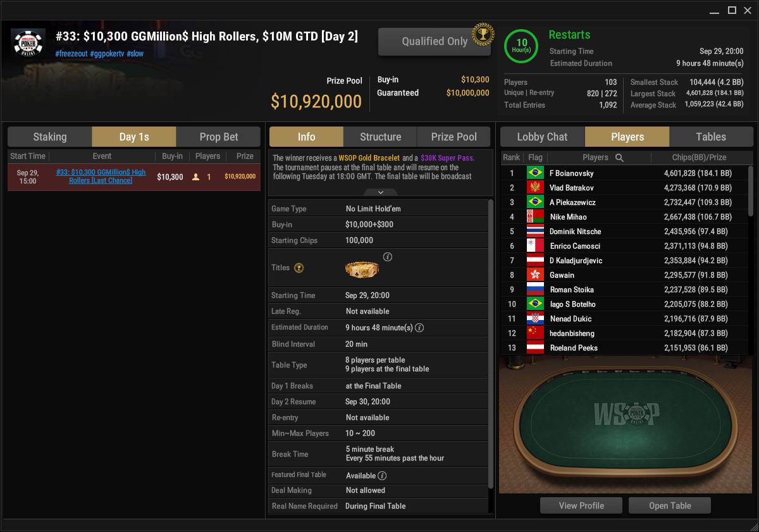Click the Open Table button
This screenshot has height=532, width=759.
670,505
